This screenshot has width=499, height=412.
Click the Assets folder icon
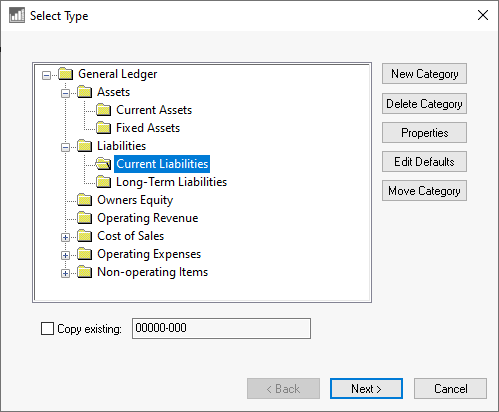(85, 92)
